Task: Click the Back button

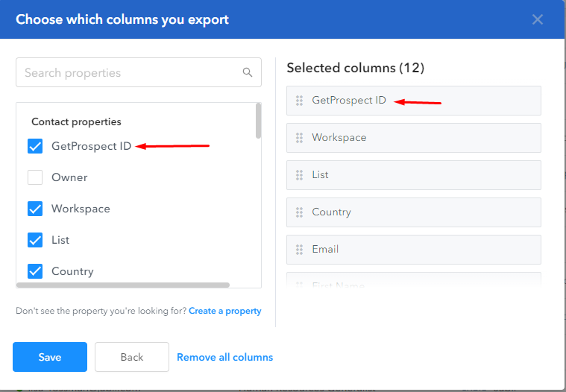Action: pyautogui.click(x=132, y=357)
